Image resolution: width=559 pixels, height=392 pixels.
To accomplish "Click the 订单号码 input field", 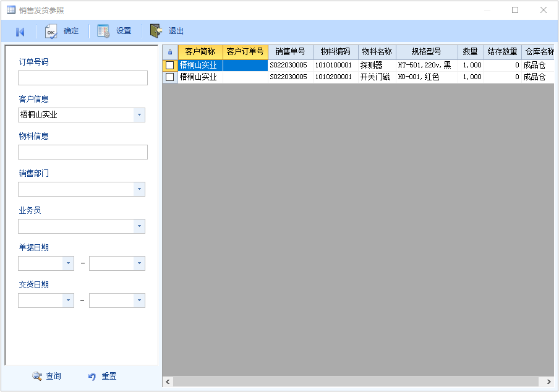I will (x=83, y=78).
